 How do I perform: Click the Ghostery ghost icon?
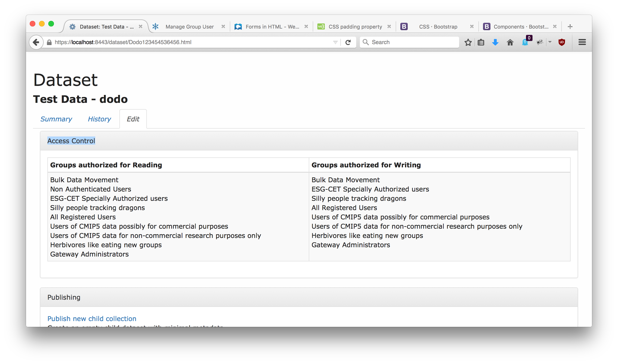pos(525,42)
